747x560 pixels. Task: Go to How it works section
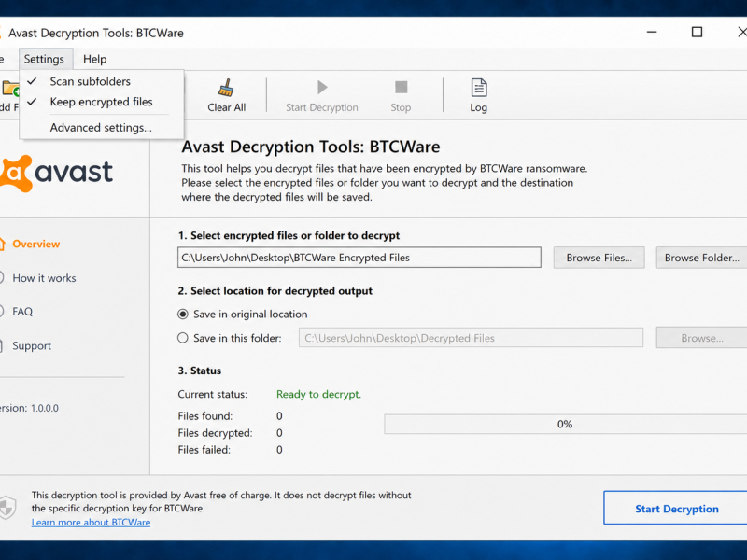[44, 278]
